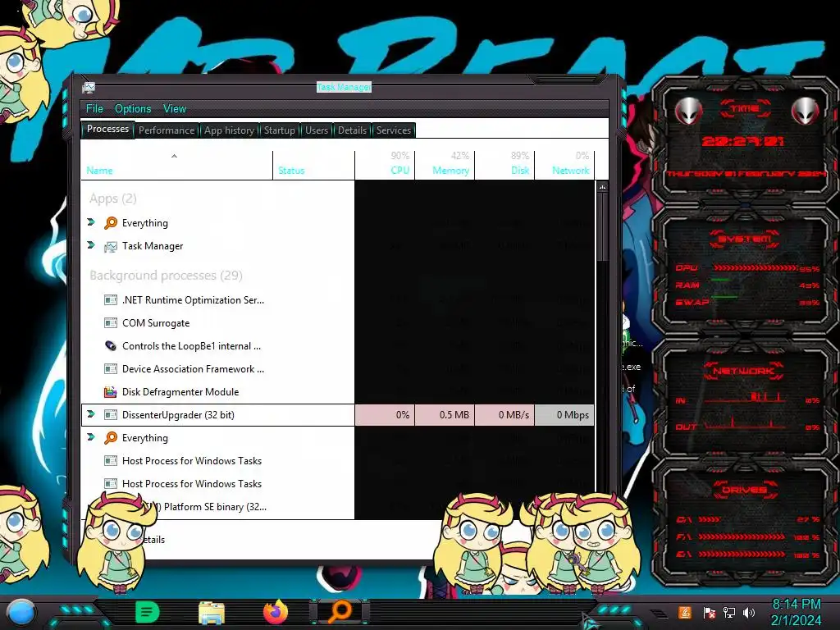Screen dimensions: 840x630
Task: Select the Processes tab
Action: pyautogui.click(x=107, y=129)
